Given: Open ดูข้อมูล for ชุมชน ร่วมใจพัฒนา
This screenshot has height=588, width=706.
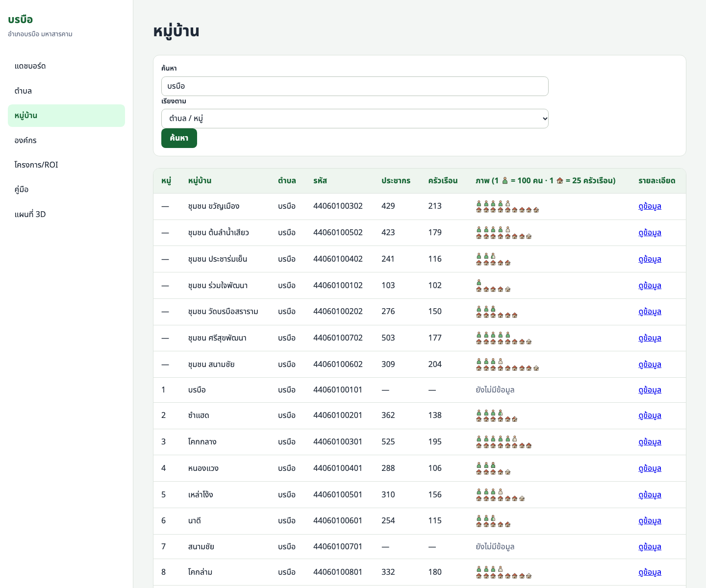Looking at the screenshot, I should [650, 286].
